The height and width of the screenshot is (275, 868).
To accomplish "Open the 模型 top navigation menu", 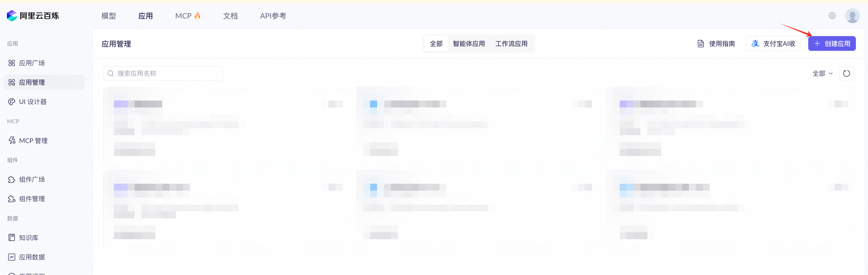I will pos(109,16).
